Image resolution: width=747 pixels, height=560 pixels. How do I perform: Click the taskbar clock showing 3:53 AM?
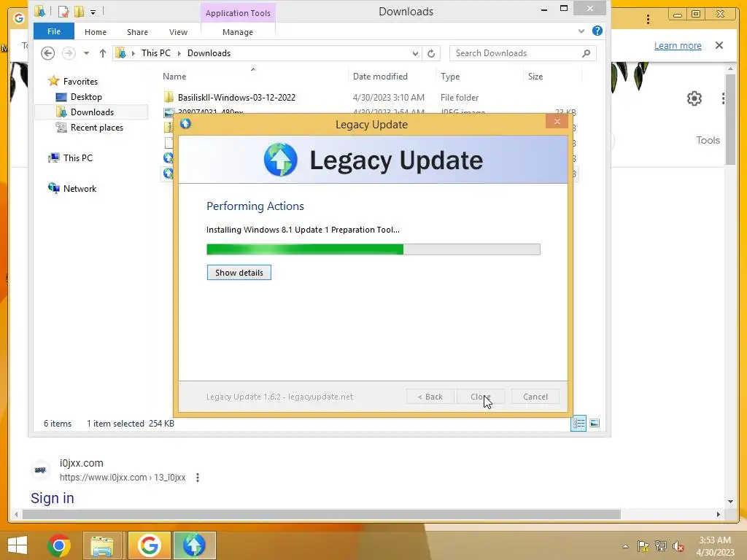click(715, 546)
